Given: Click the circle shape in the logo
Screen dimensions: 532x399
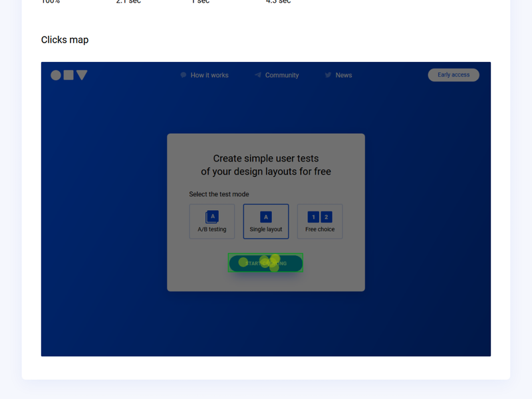Looking at the screenshot, I should (57, 75).
